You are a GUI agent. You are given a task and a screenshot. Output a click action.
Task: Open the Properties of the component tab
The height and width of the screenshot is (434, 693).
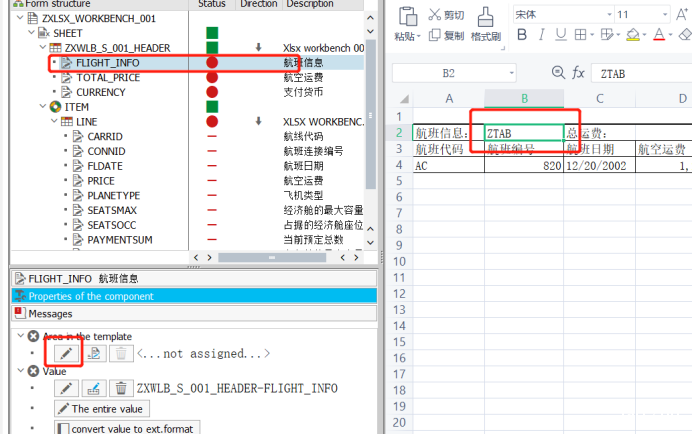click(x=194, y=296)
